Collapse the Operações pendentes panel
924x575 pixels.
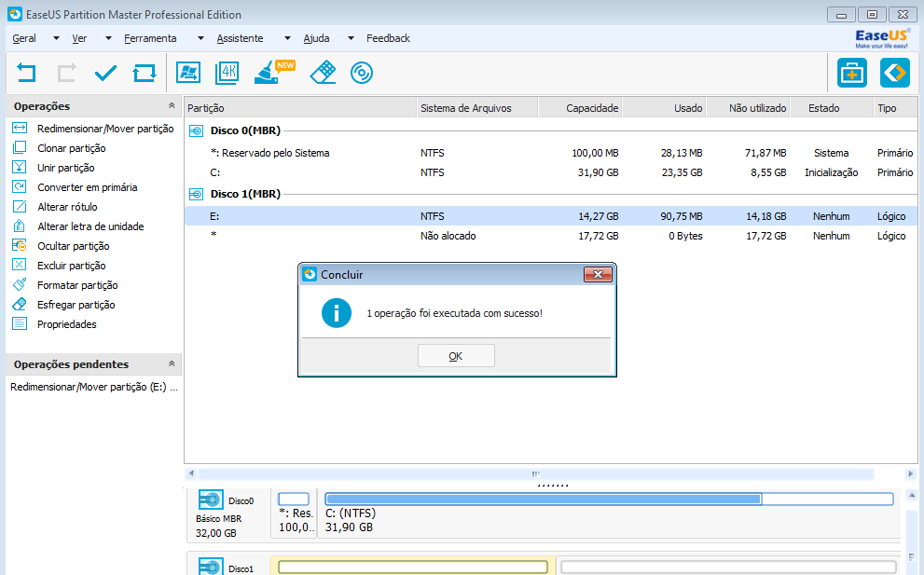tap(172, 364)
